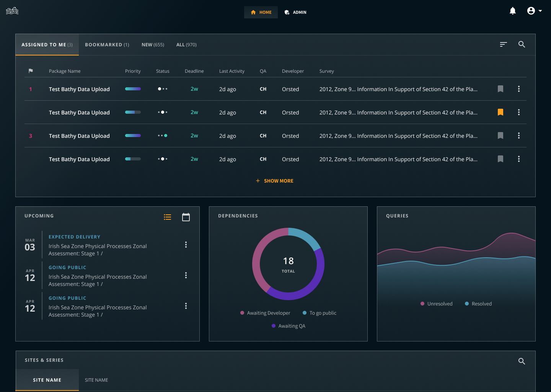Open more options for the fourth package row
This screenshot has height=392, width=551.
(519, 159)
